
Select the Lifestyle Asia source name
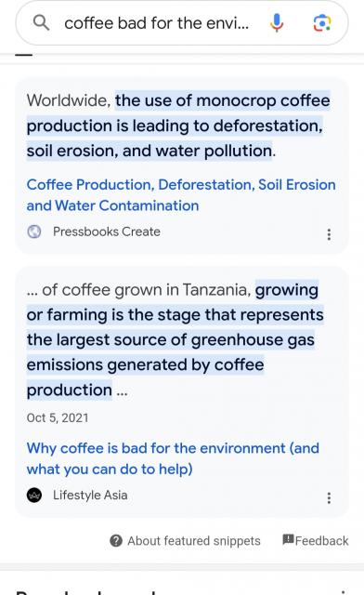point(90,496)
